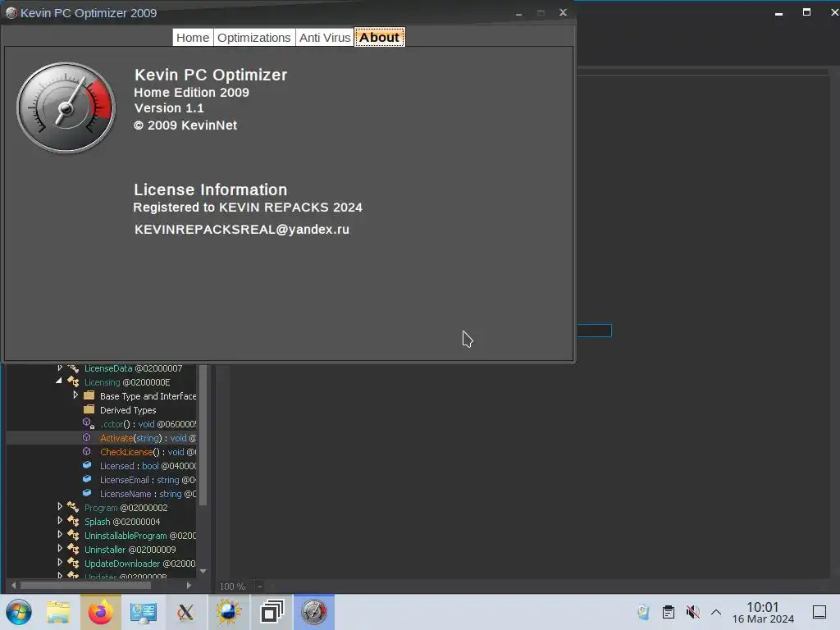Click the muted volume tray icon
The width and height of the screenshot is (840, 630).
coord(692,612)
